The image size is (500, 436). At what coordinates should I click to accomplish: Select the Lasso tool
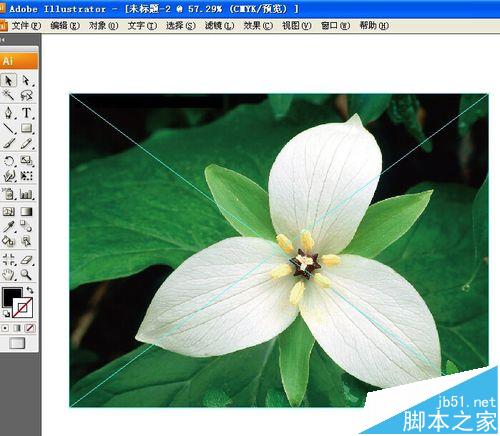coord(27,96)
